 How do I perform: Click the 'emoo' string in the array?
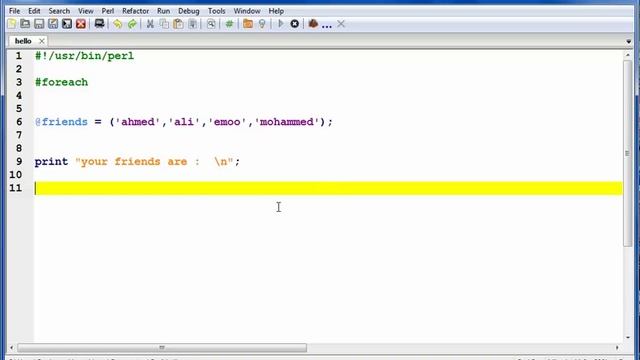[227, 122]
